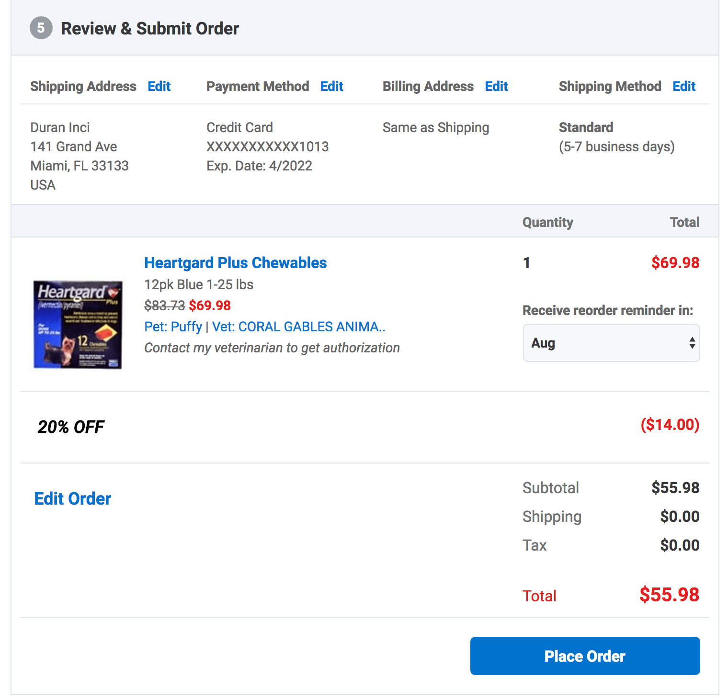
Task: Edit the Billing Address
Action: coord(496,86)
